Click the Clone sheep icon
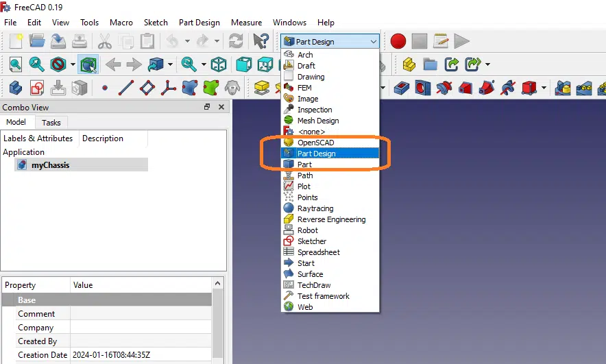 [232, 88]
